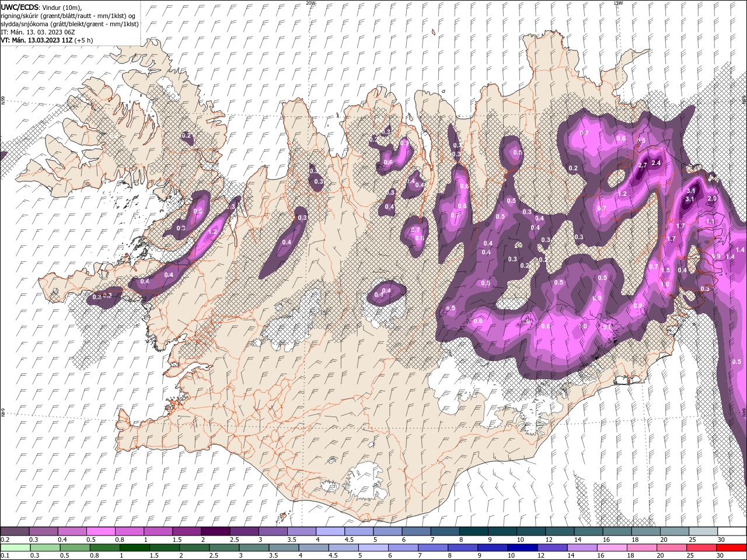Screen dimensions: 747x560
Task: Click the '1.1' precipitation value on the map
Action: tap(710, 222)
